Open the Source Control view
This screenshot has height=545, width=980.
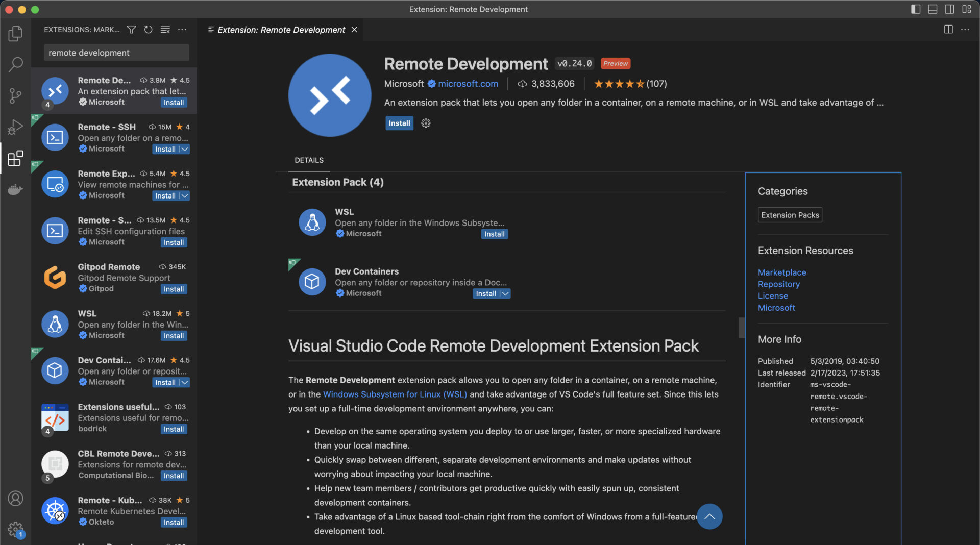tap(15, 96)
